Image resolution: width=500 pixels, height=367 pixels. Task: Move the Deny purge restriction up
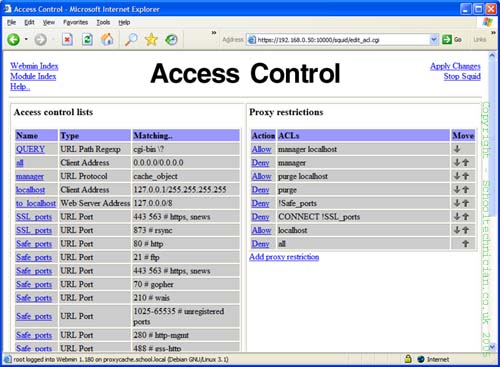pos(466,190)
